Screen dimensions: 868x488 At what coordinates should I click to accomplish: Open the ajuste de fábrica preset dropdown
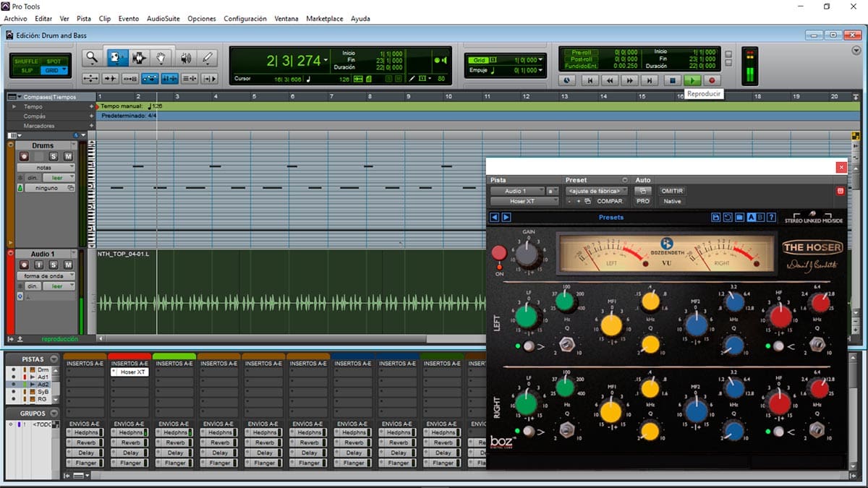(x=597, y=191)
